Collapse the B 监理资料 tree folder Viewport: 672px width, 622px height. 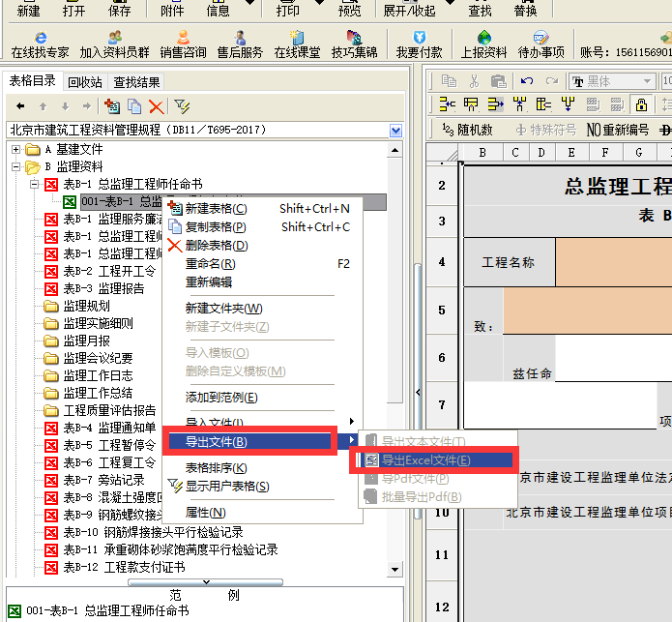tap(15, 167)
